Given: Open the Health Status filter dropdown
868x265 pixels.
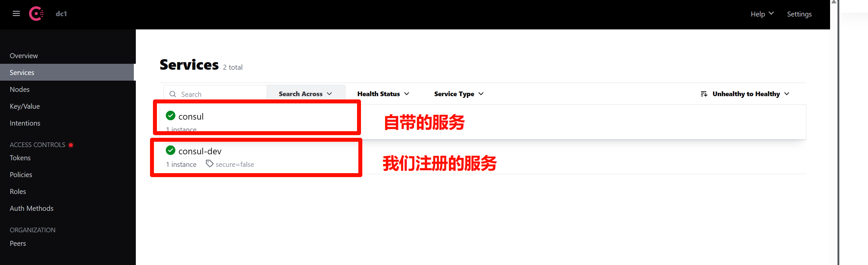Looking at the screenshot, I should (x=383, y=94).
